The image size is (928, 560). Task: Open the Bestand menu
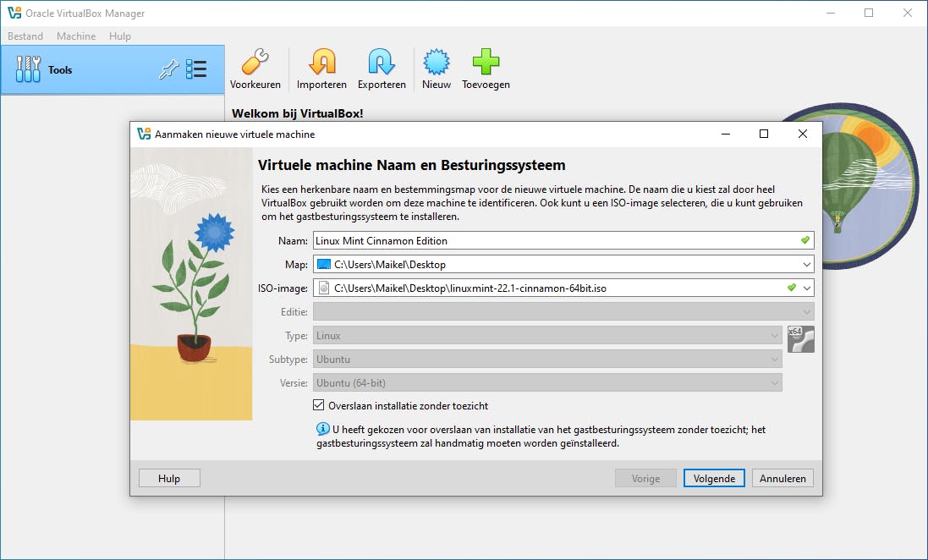(25, 36)
